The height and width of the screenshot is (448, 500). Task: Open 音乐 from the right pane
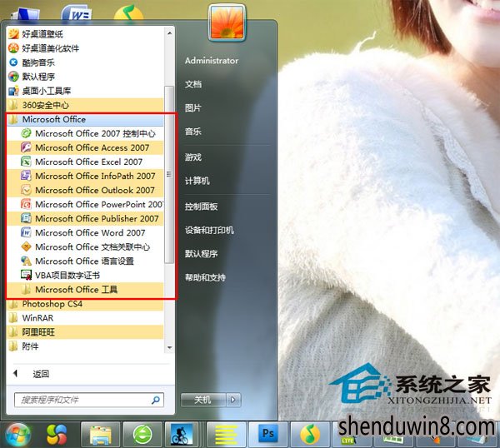[x=193, y=132]
